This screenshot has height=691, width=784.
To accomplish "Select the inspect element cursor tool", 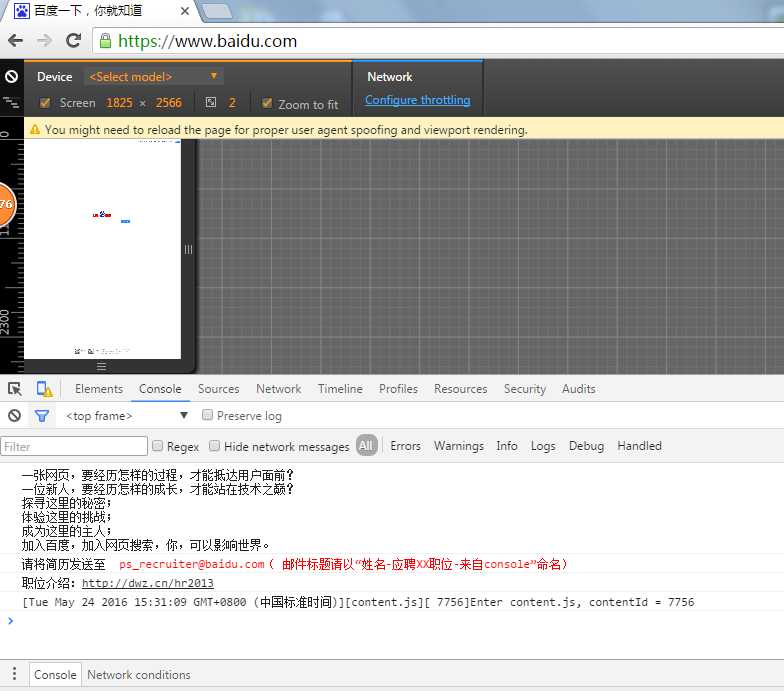I will click(x=14, y=389).
